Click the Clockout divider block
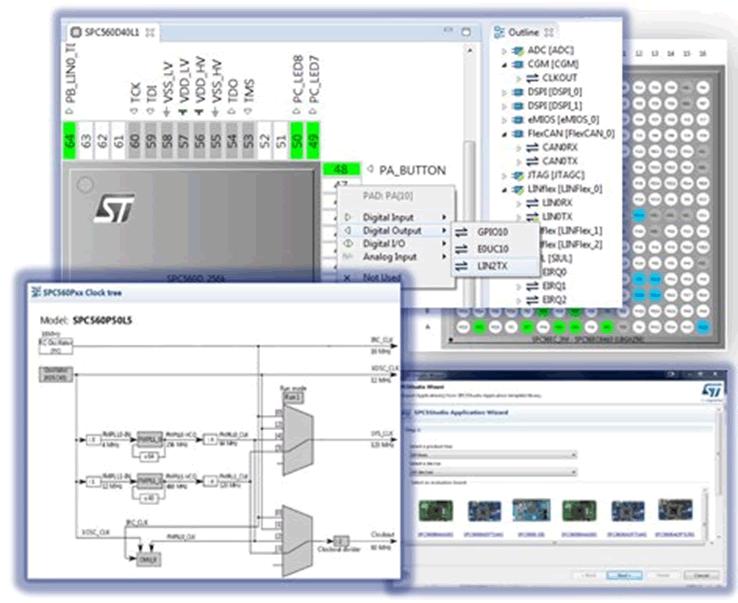The height and width of the screenshot is (603, 738). [340, 541]
